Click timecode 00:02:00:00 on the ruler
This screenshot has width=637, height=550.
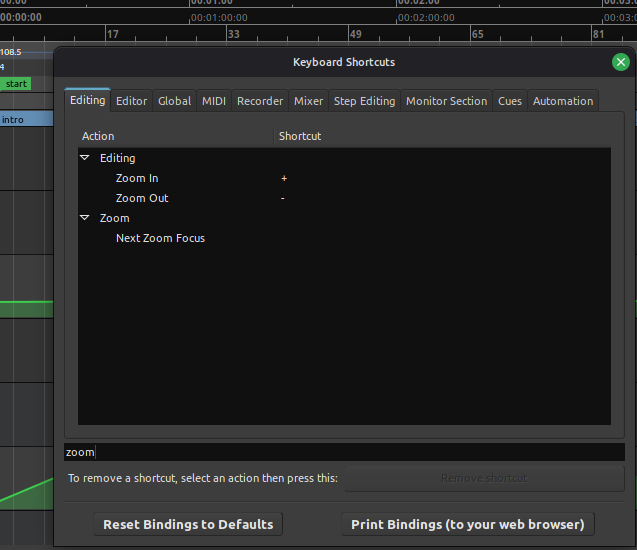pos(426,18)
